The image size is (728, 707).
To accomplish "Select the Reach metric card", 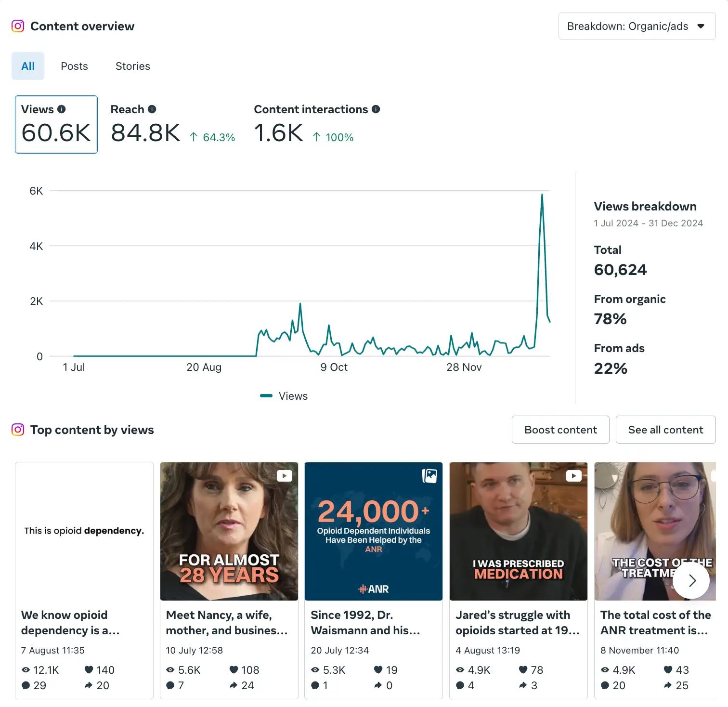I will pyautogui.click(x=172, y=124).
